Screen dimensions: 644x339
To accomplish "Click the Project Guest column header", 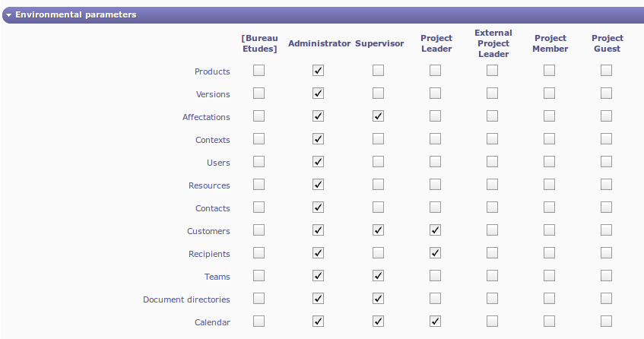I will pos(607,43).
